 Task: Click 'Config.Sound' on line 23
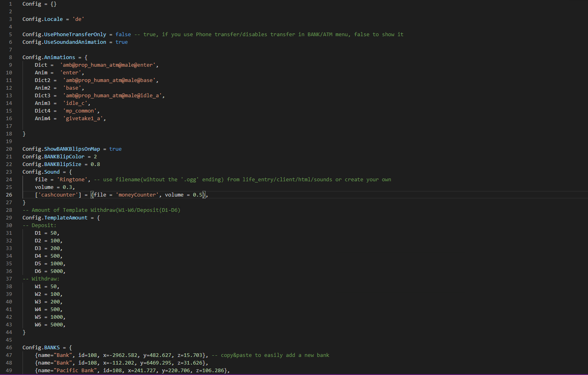pyautogui.click(x=41, y=172)
